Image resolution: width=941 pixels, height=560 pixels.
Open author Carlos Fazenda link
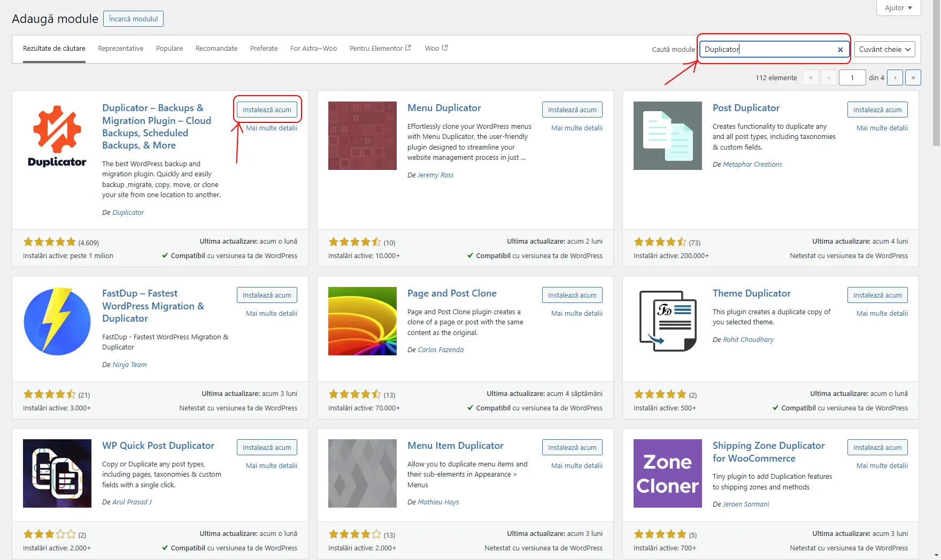(441, 350)
